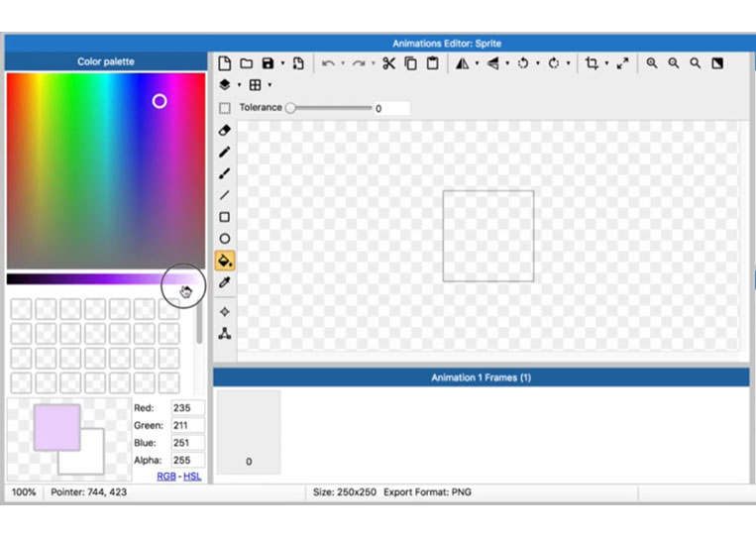Viewport: 756px width, 536px height.
Task: Click the Alpha value field
Action: [187, 460]
